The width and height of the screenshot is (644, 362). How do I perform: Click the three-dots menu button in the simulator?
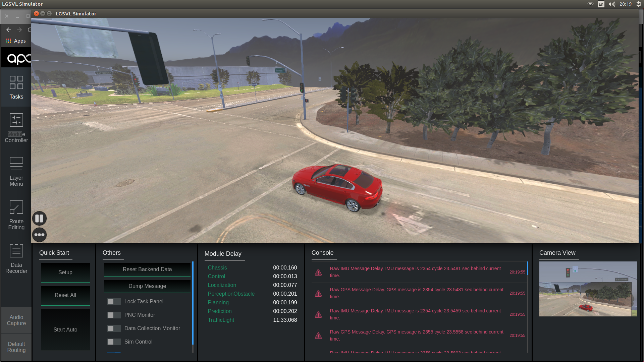39,235
